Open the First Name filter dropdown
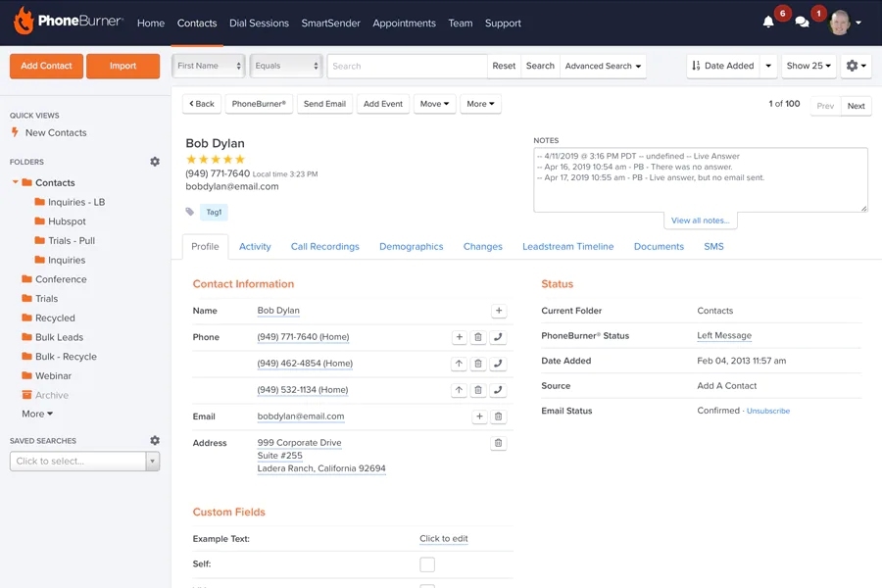This screenshot has height=588, width=882. click(x=208, y=66)
